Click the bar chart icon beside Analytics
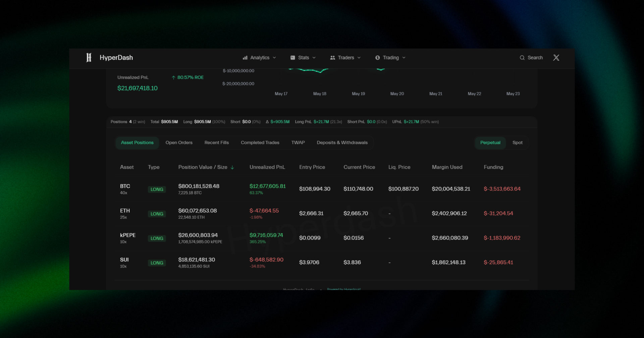 pos(245,58)
